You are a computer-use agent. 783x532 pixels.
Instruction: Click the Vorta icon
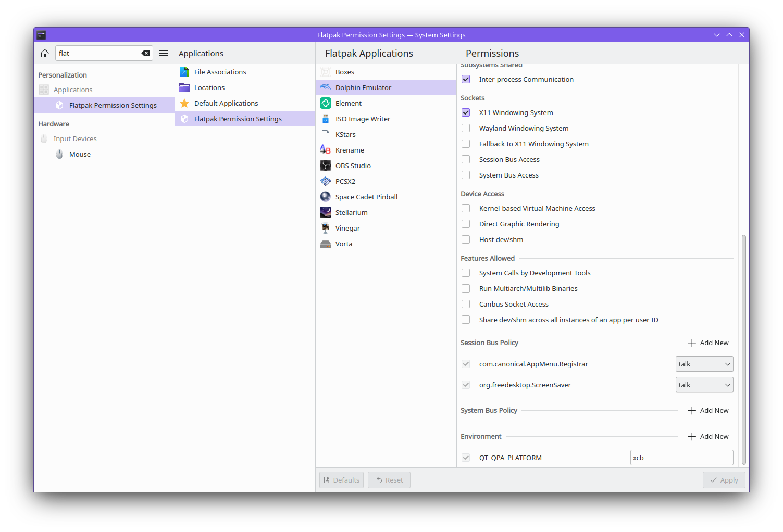click(x=326, y=244)
